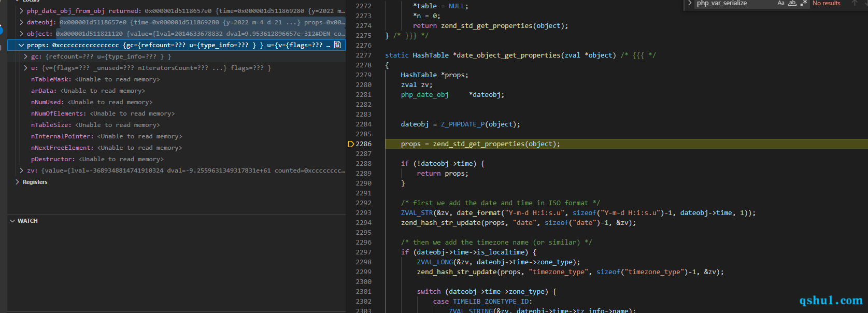This screenshot has width=868, height=313.
Task: Click line number 2293 in gutter
Action: 364,213
